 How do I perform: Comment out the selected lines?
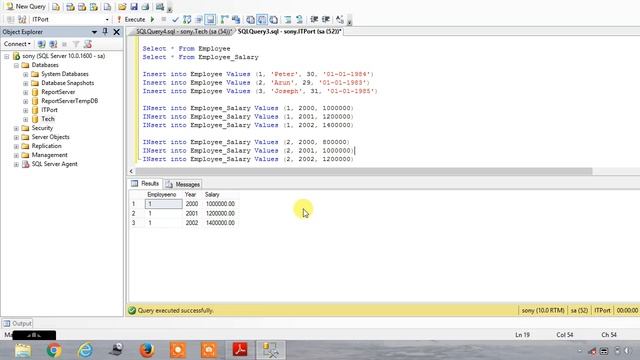(288, 20)
